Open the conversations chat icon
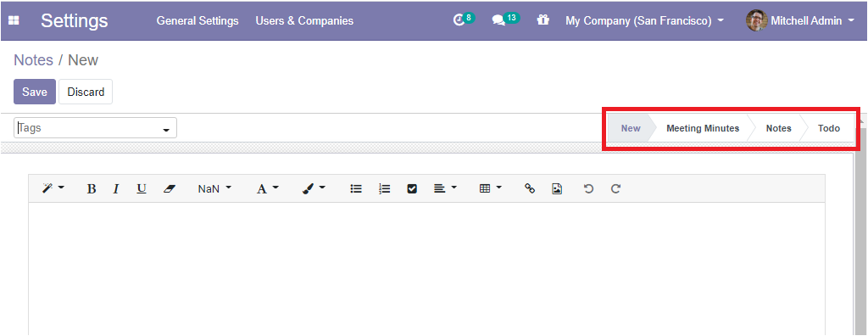Screen dimensions: 868x336 click(x=498, y=20)
